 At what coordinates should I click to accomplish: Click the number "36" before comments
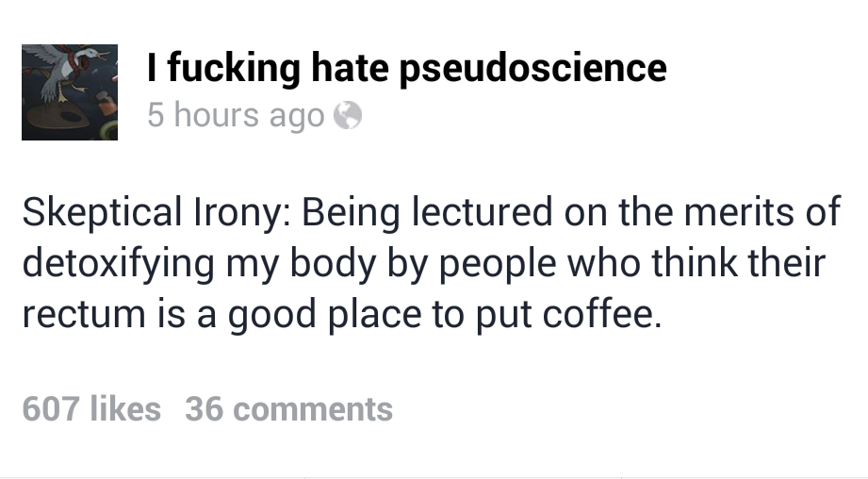[x=204, y=409]
